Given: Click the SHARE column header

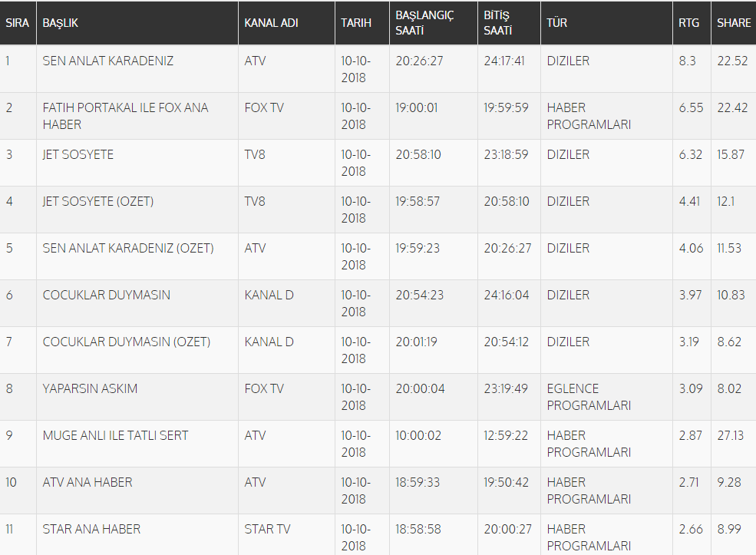Looking at the screenshot, I should pyautogui.click(x=734, y=23).
